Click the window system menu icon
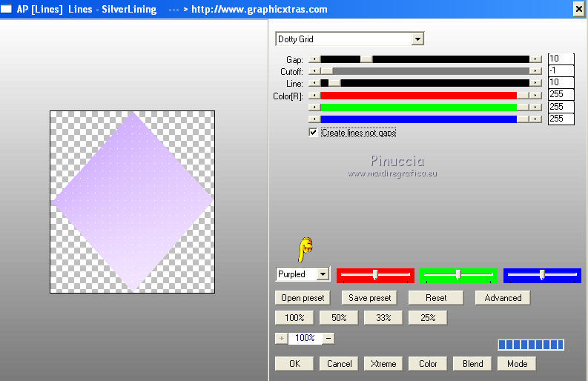Viewport: 588px width, 381px height. (6, 9)
